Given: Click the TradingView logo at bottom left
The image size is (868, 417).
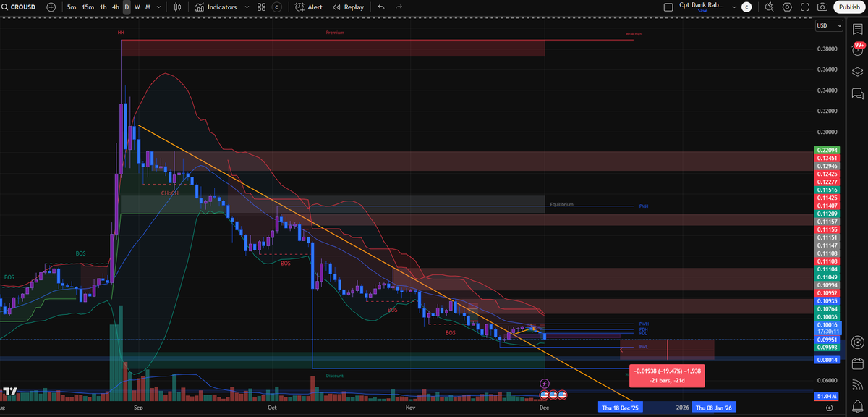Looking at the screenshot, I should coord(9,392).
